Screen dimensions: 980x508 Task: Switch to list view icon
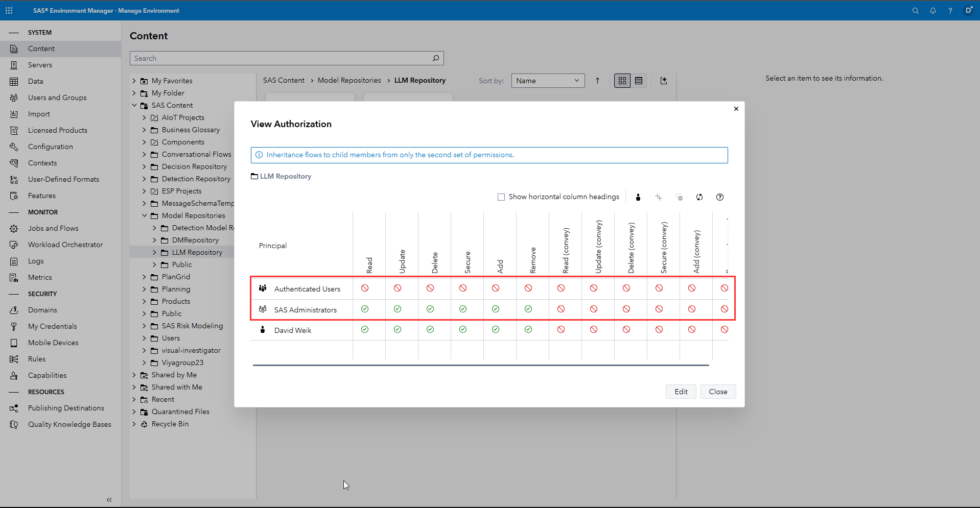(x=638, y=81)
